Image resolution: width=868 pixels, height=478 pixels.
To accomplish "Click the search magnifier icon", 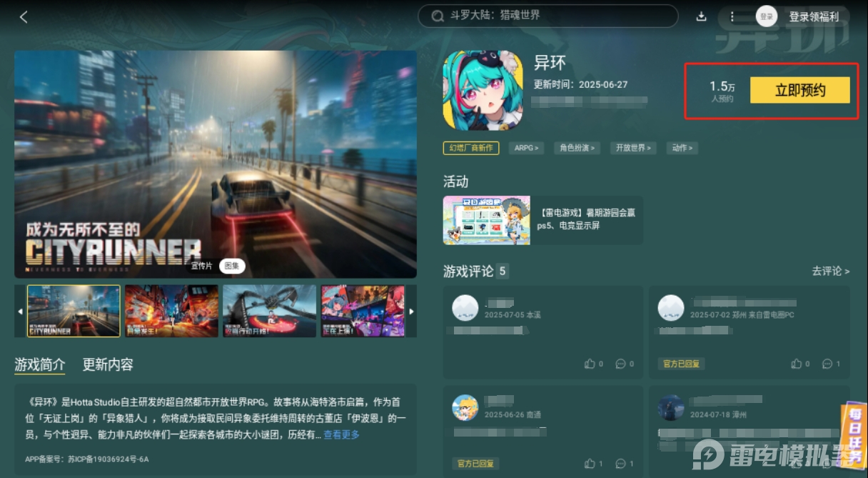I will tap(437, 16).
